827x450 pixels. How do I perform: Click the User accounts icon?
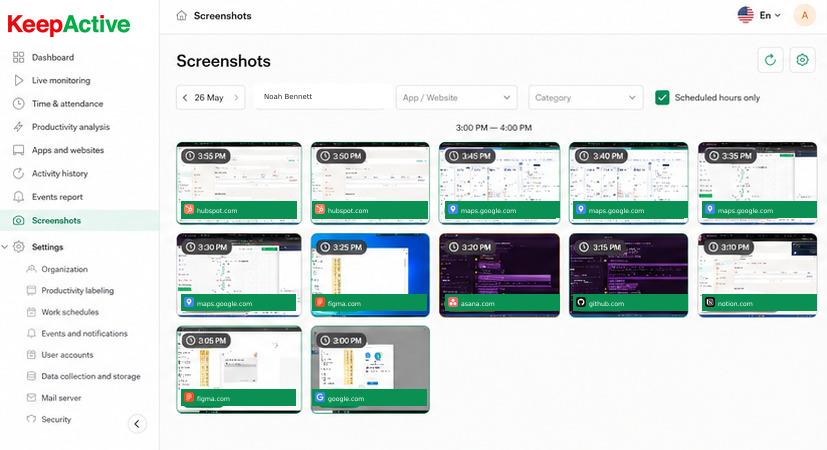coord(31,355)
